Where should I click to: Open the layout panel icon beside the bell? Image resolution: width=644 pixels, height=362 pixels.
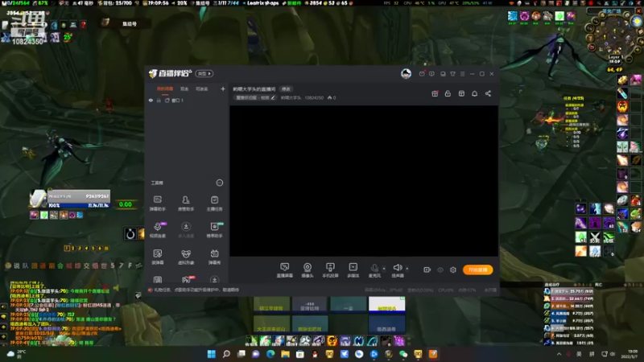point(461,93)
